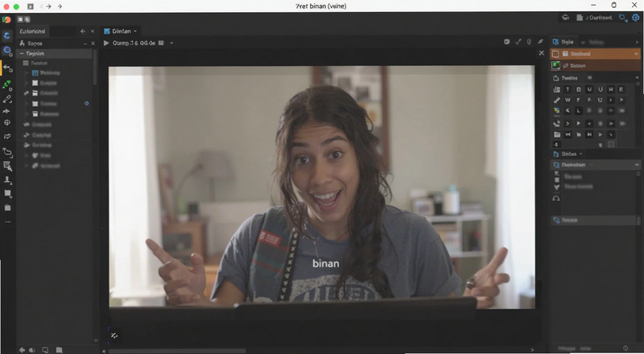Click the horizontal scrollbar under the preview
The image size is (644, 354).
[176, 351]
